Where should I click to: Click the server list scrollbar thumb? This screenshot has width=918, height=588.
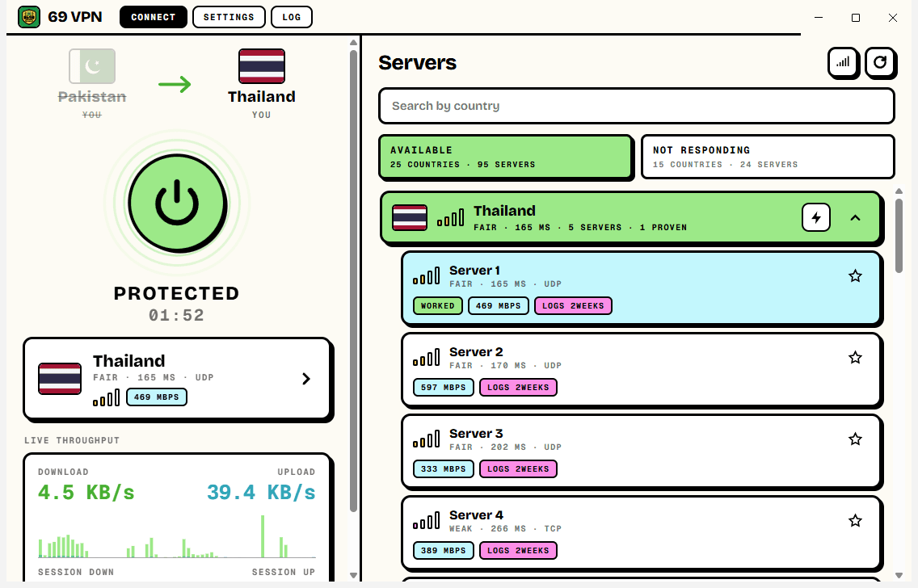899,236
